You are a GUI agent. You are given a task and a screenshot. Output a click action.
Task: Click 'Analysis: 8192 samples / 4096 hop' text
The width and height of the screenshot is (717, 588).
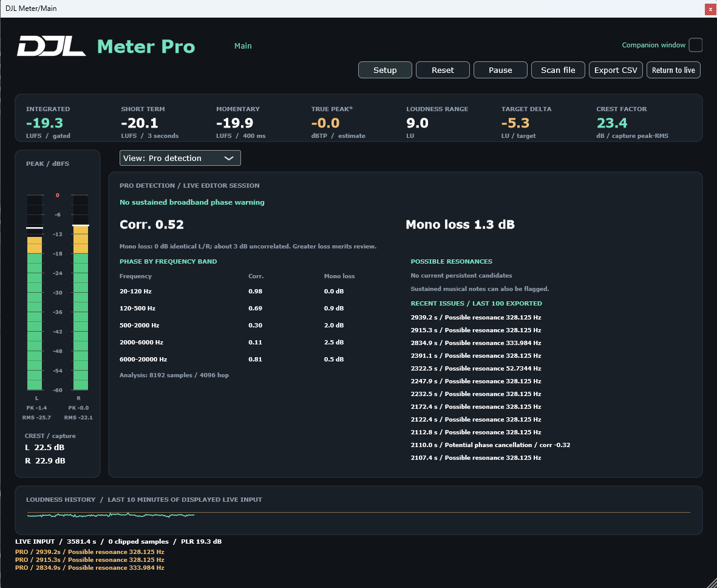pyautogui.click(x=174, y=375)
